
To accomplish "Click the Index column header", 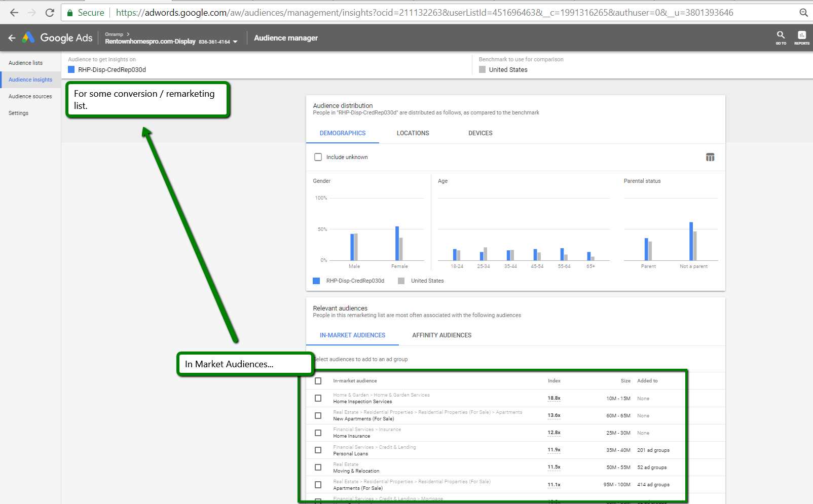I will pyautogui.click(x=554, y=381).
